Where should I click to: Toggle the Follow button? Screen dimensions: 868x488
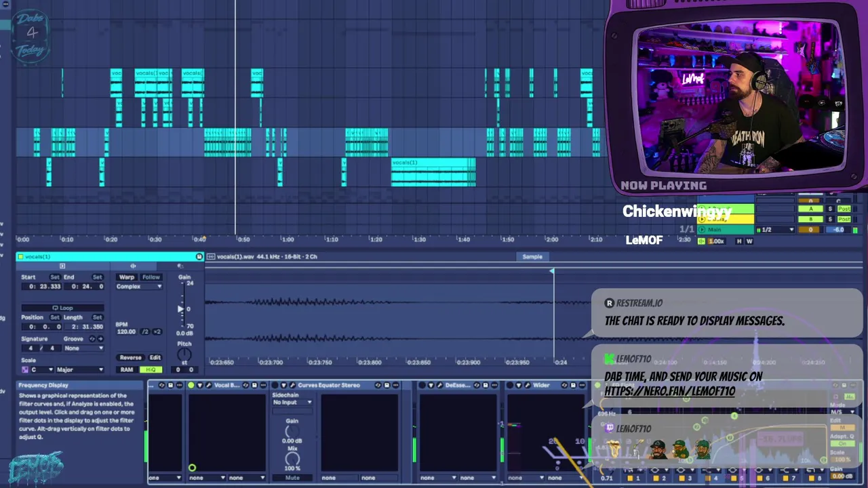(151, 277)
